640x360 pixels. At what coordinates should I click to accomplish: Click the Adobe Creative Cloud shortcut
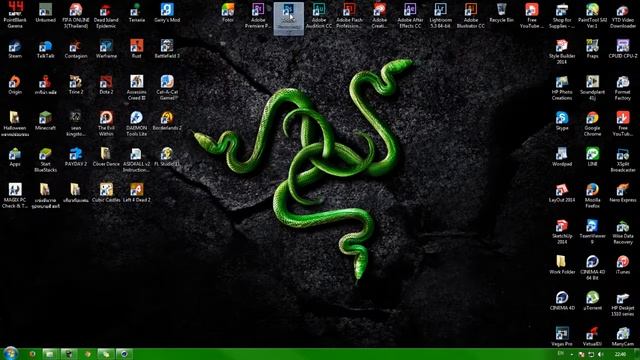(380, 15)
